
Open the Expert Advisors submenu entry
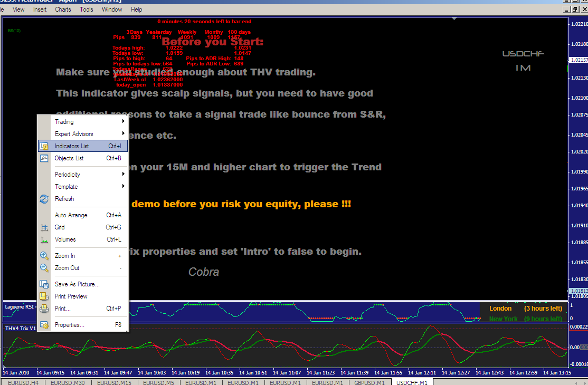pos(82,134)
